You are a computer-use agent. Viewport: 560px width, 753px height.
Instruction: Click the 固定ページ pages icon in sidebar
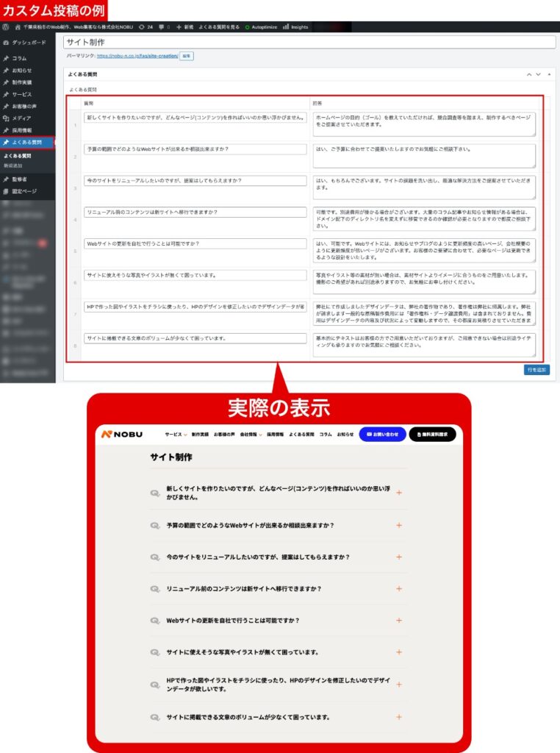(x=6, y=191)
